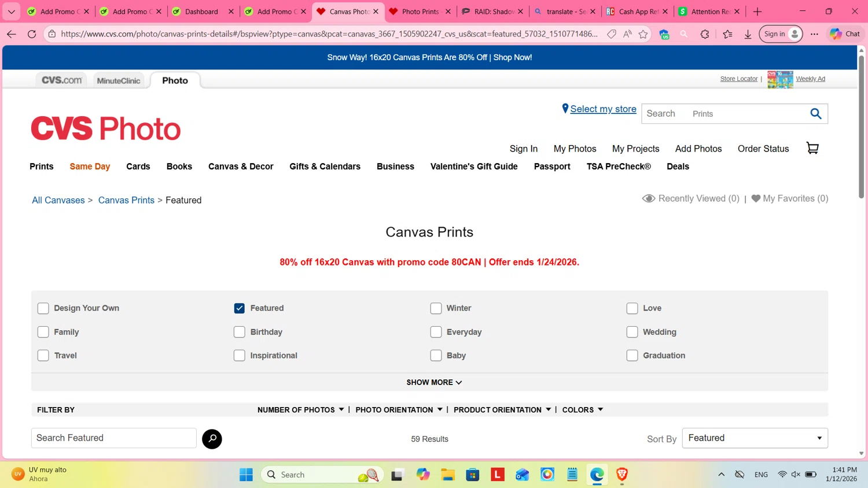Open browser Extensions puzzle icon
This screenshot has width=868, height=488.
[x=704, y=34]
